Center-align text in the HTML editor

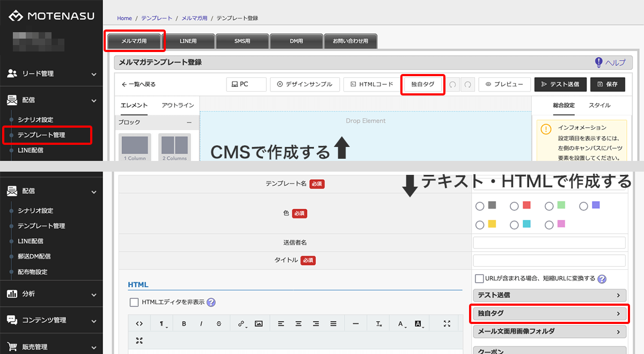pyautogui.click(x=298, y=323)
